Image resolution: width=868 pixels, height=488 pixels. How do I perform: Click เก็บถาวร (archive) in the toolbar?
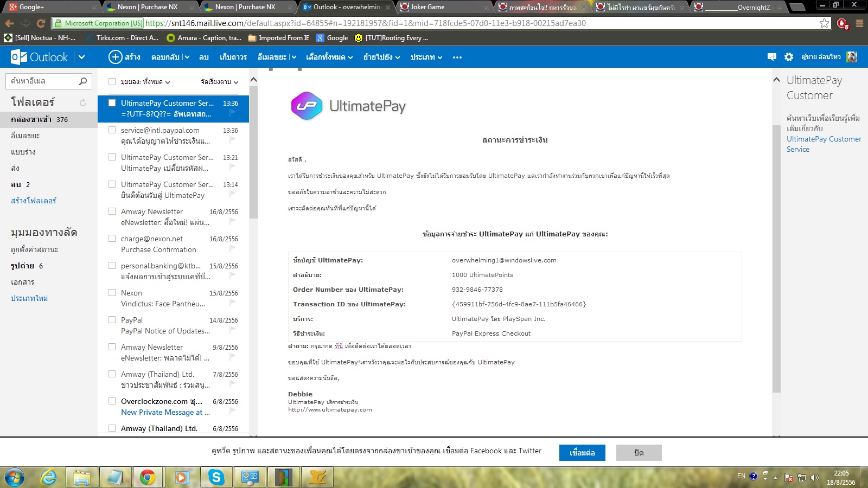[233, 57]
